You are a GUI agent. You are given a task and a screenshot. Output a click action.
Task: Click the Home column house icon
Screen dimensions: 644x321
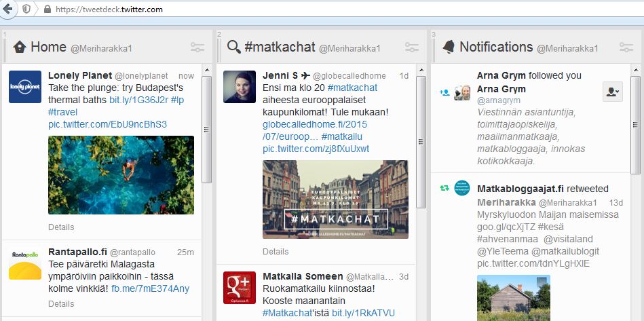tap(19, 48)
